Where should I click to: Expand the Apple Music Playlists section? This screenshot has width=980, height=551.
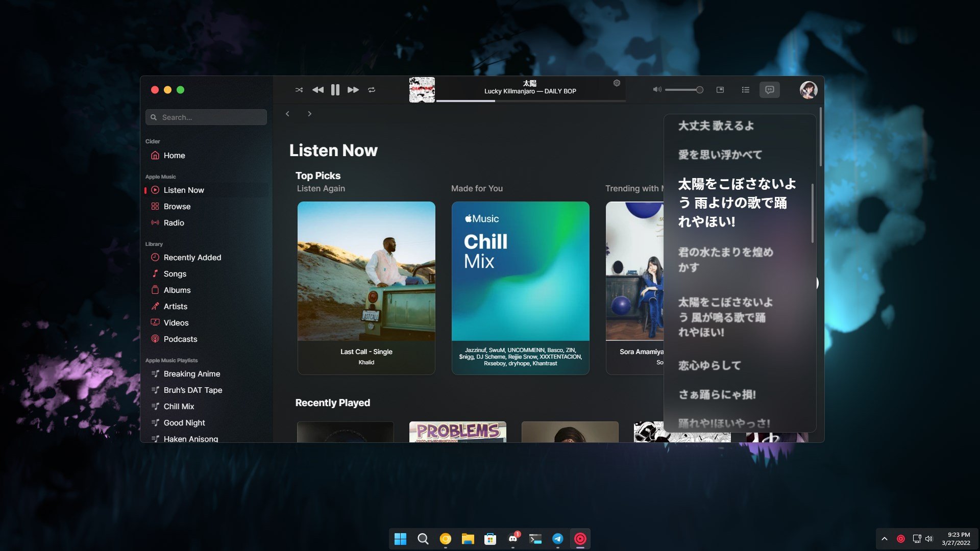point(171,361)
